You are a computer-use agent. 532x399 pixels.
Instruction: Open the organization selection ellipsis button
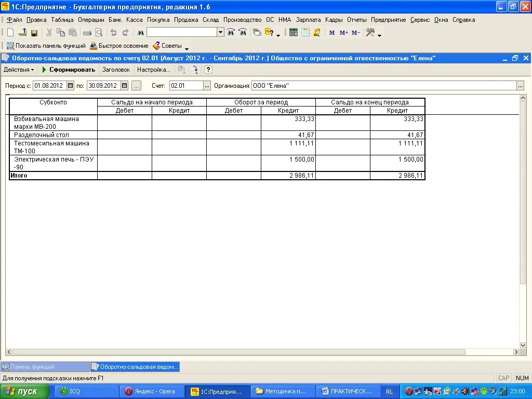pyautogui.click(x=521, y=86)
